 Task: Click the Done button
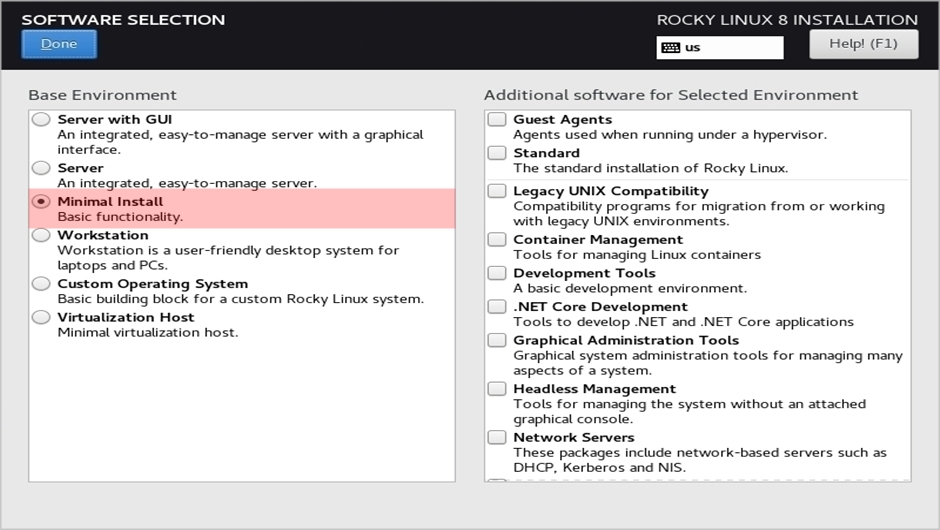[x=59, y=44]
